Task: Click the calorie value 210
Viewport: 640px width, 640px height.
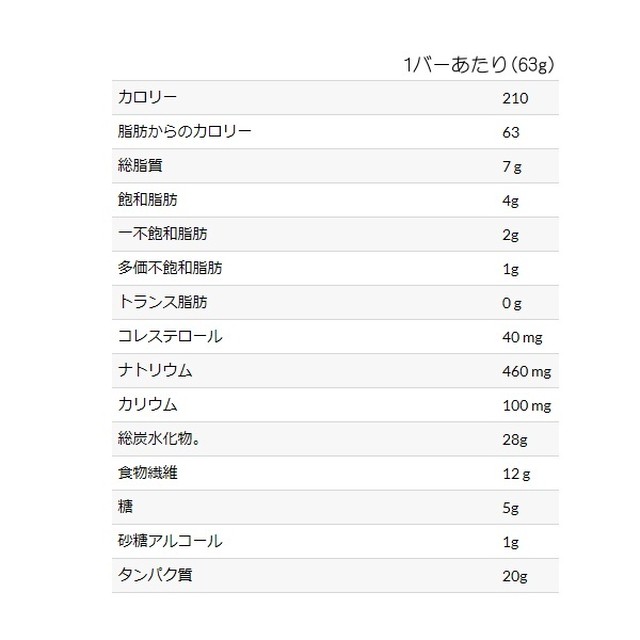Action: [x=514, y=98]
